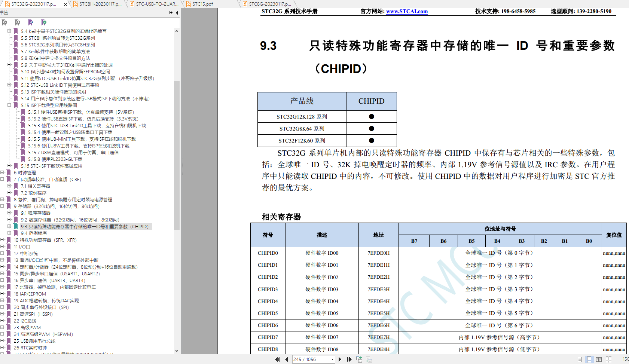Go to next page arrow
The width and height of the screenshot is (629, 364).
point(340,359)
